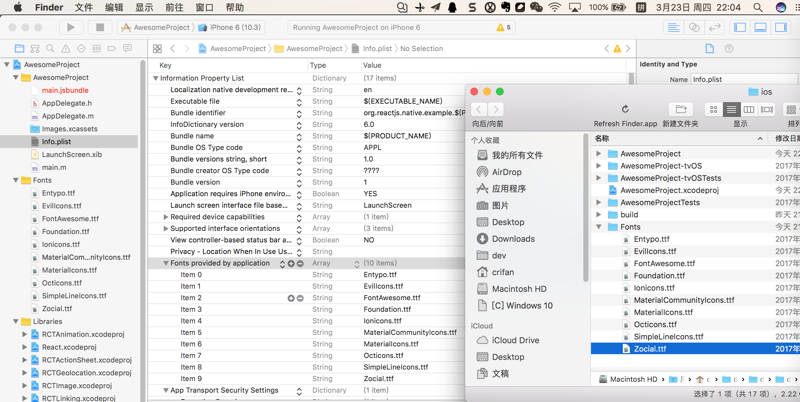This screenshot has height=402, width=800.
Task: Open the Find navigator magnifier icon
Action: (x=50, y=48)
